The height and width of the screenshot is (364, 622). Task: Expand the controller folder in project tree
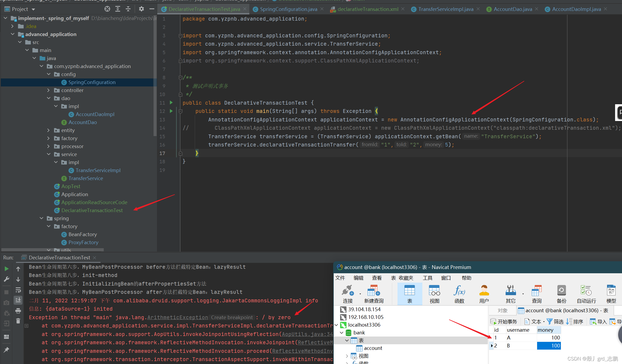coord(48,90)
